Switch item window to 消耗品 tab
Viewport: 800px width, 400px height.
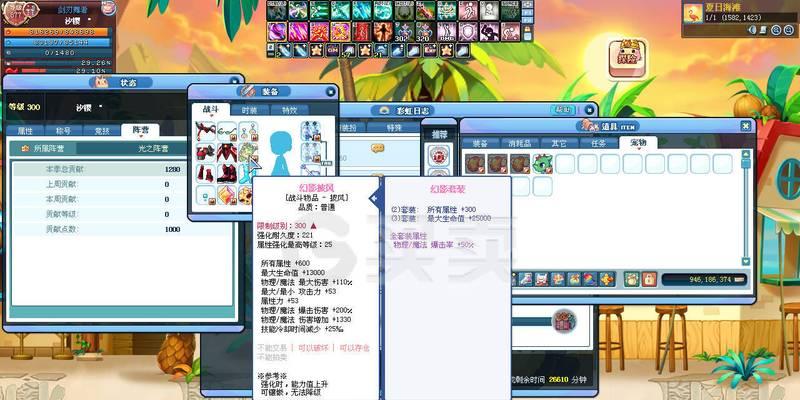(519, 143)
